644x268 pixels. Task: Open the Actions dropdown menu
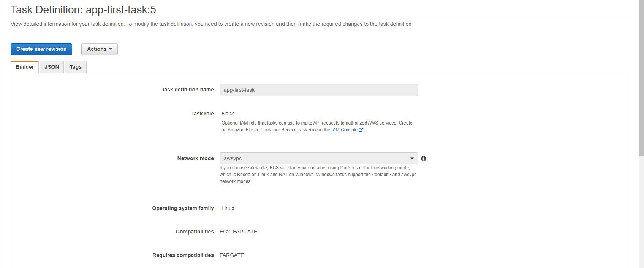pos(99,49)
